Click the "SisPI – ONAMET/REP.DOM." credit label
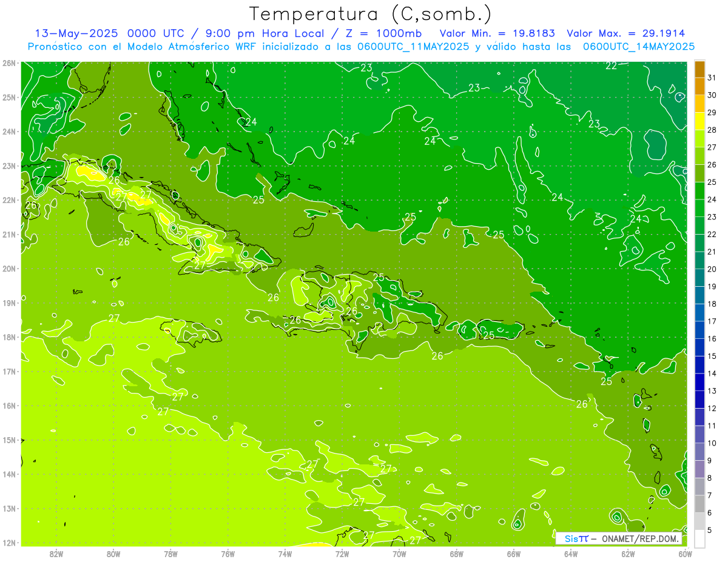 [619, 538]
